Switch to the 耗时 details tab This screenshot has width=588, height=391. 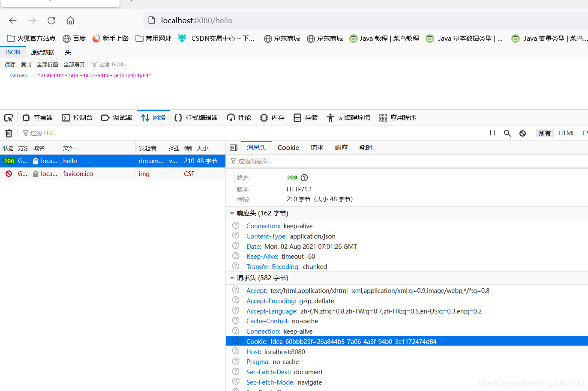[366, 148]
